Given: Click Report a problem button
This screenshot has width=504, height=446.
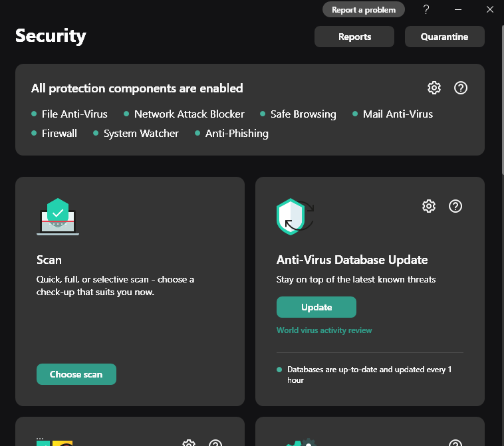Looking at the screenshot, I should click(364, 10).
